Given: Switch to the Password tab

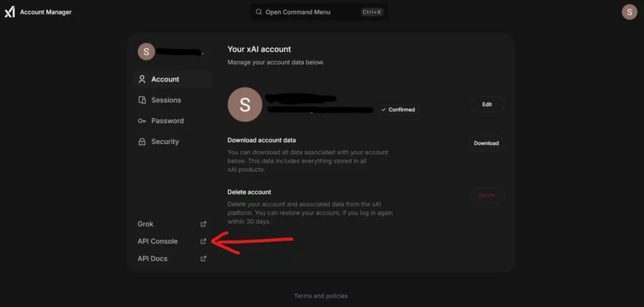Looking at the screenshot, I should (167, 121).
